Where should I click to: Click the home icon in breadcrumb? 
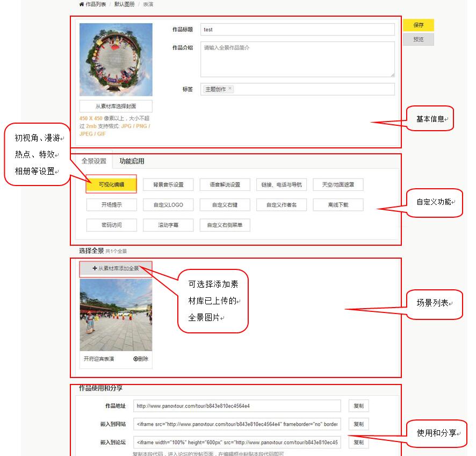click(x=81, y=4)
